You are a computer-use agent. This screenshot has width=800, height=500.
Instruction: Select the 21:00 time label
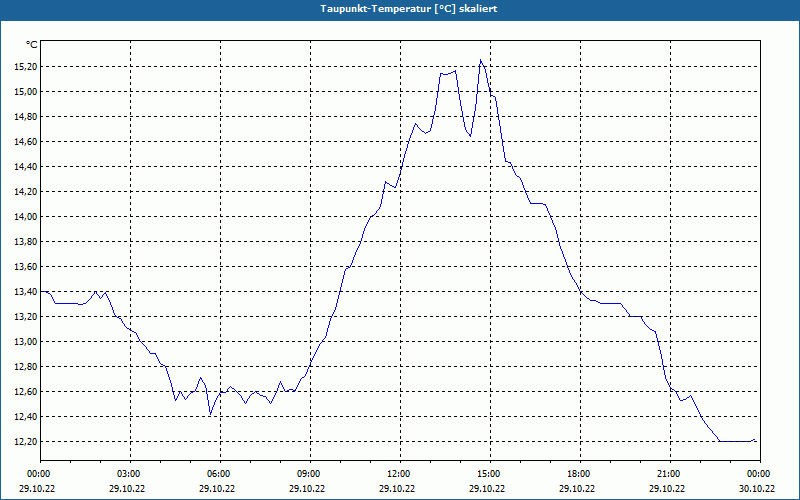(x=670, y=474)
